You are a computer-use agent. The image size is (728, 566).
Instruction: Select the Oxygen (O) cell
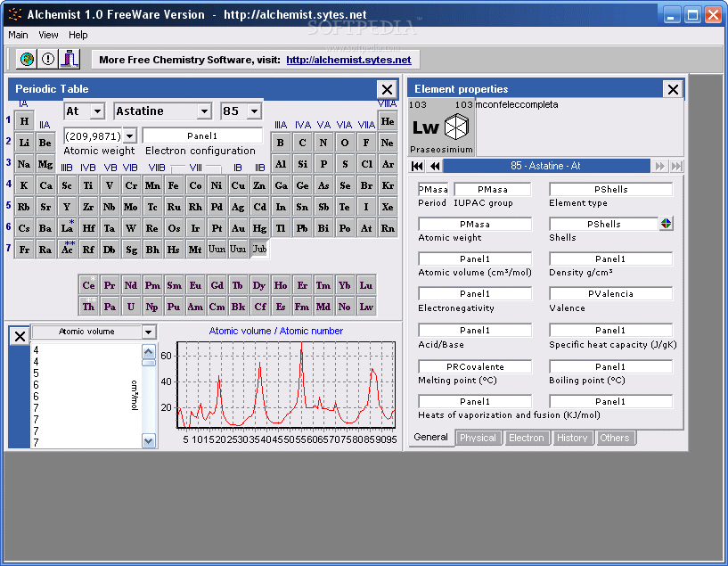coord(345,143)
